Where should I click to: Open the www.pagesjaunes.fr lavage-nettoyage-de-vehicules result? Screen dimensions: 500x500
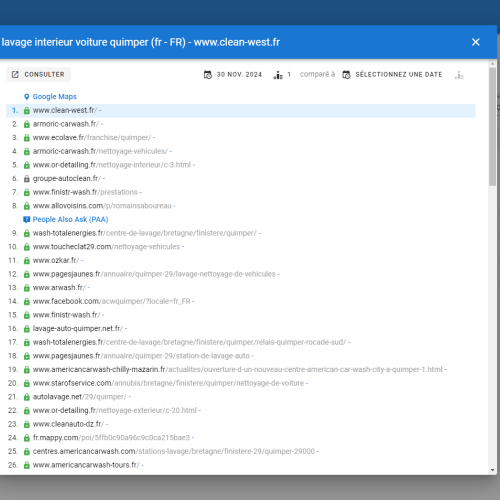tap(154, 274)
